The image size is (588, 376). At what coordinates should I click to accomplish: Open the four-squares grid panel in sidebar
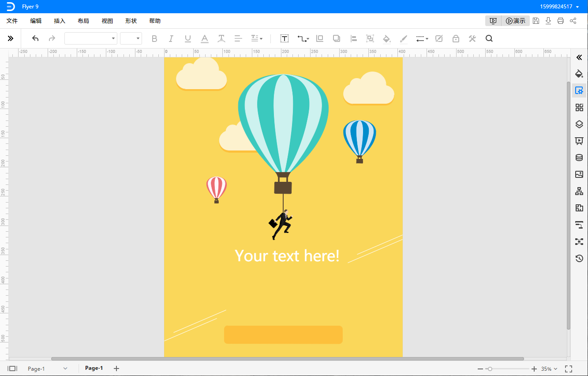pyautogui.click(x=579, y=107)
